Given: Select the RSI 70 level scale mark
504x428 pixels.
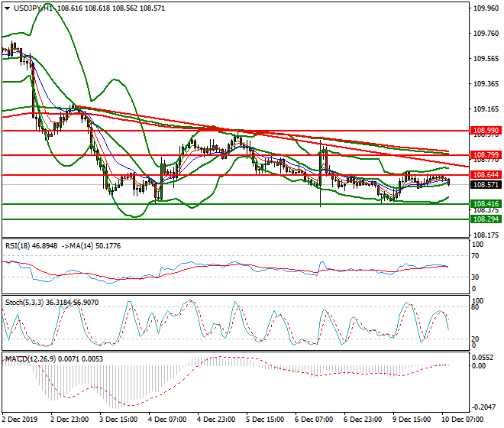Looking at the screenshot, I should 475,256.
